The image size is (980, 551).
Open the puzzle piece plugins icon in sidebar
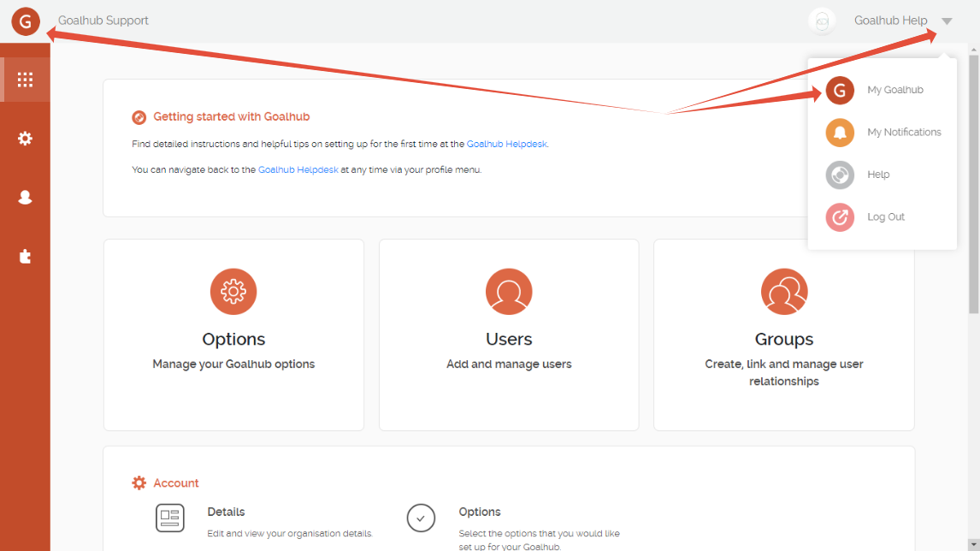click(25, 256)
